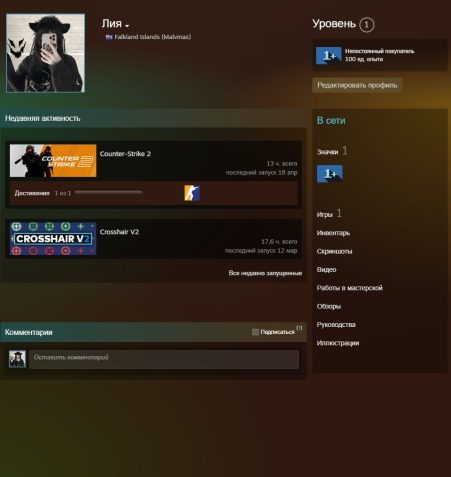Image resolution: width=451 pixels, height=477 pixels.
Task: Open the Counter-Strike 2 game banner
Action: click(53, 161)
